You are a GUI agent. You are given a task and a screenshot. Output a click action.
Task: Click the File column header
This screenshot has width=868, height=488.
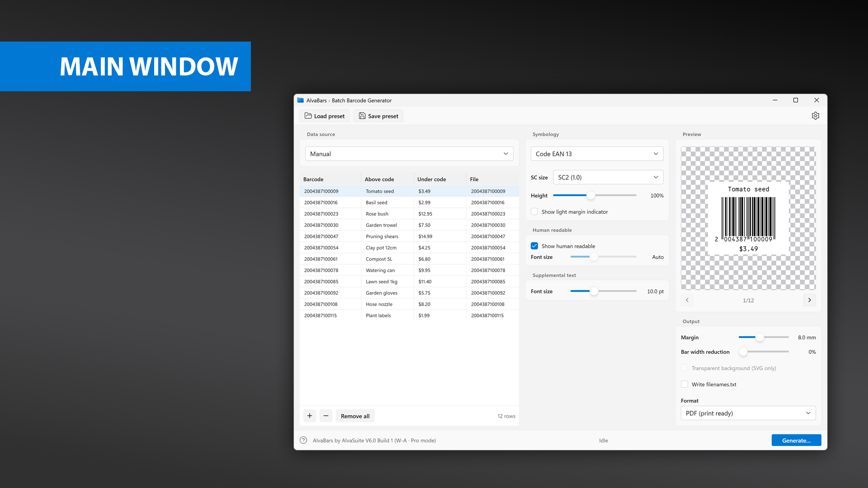pos(492,179)
